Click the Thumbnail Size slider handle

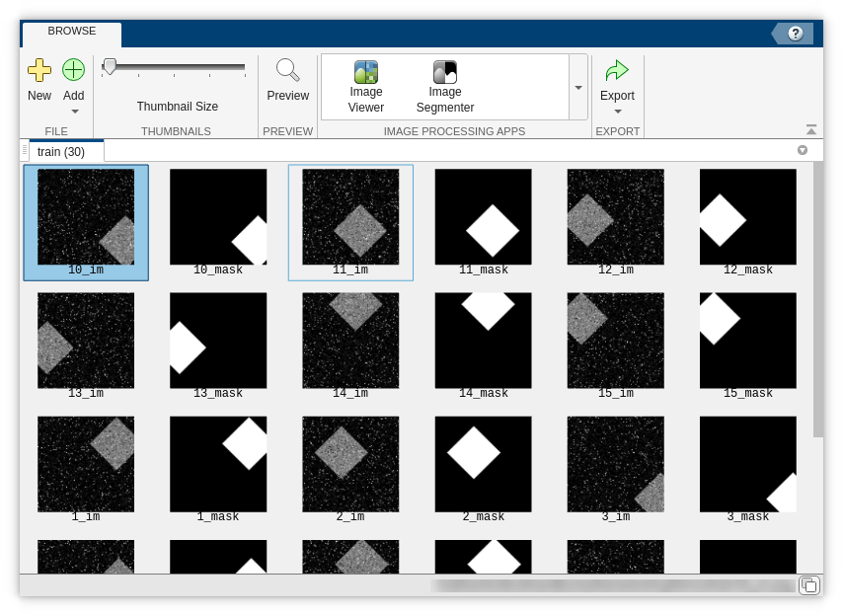pyautogui.click(x=110, y=66)
